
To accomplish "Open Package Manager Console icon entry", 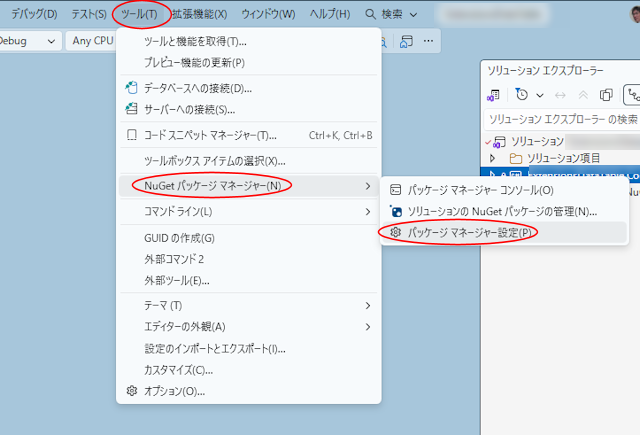I will click(396, 189).
